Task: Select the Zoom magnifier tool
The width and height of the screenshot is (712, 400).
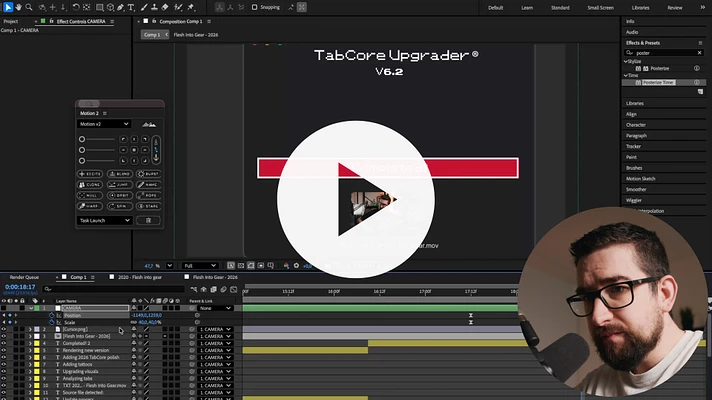Action: [x=29, y=7]
